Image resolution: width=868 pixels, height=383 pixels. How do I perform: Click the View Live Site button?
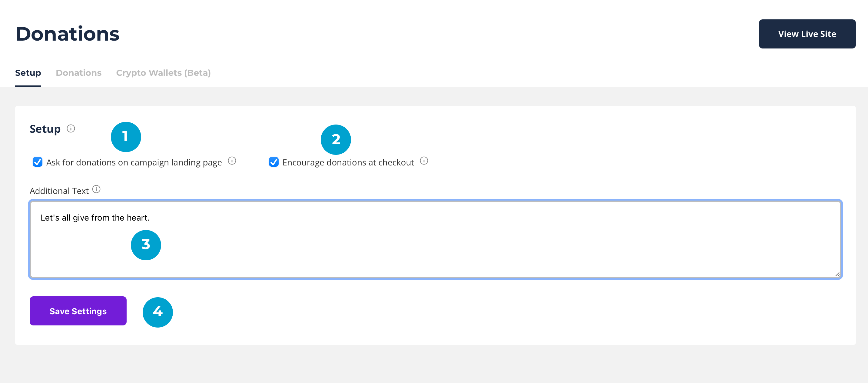click(807, 34)
